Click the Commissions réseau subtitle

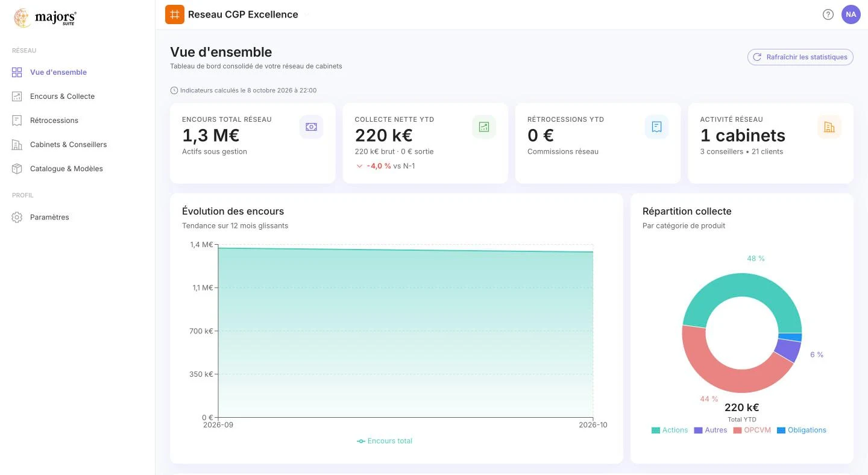coord(563,152)
